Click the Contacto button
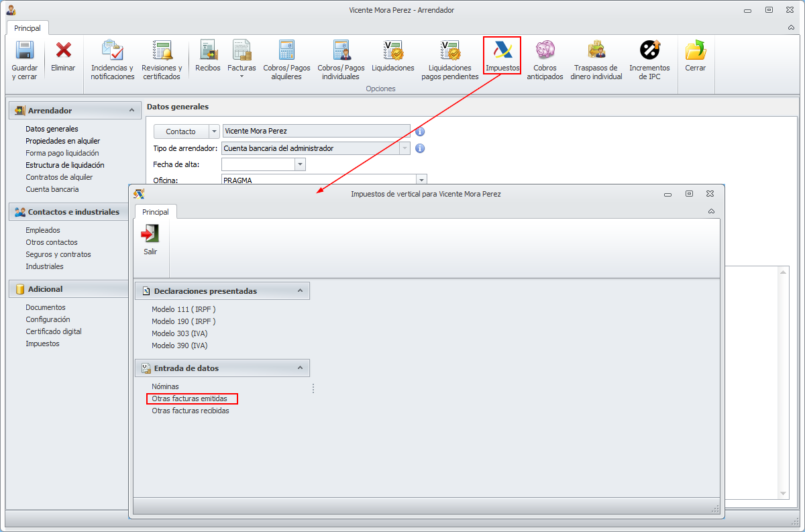Screen dimensions: 805x532 (181, 131)
